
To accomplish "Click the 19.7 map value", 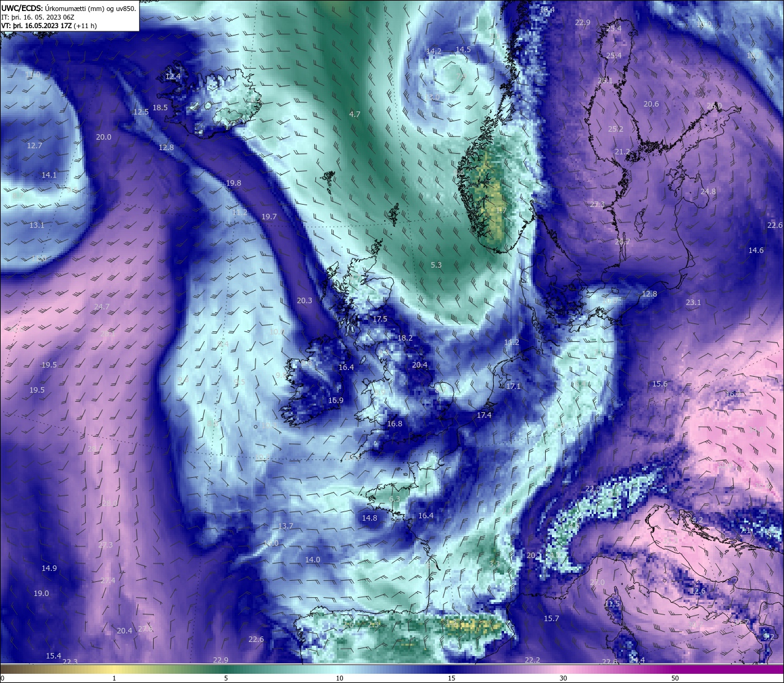I will [x=269, y=217].
